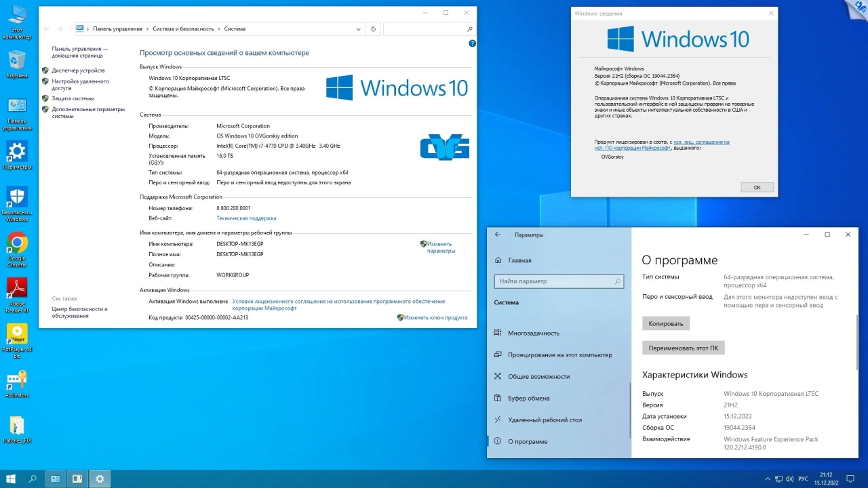Screen dimensions: 868x488
Task: Click the Панель управления breadcrumb segment
Action: coord(117,29)
